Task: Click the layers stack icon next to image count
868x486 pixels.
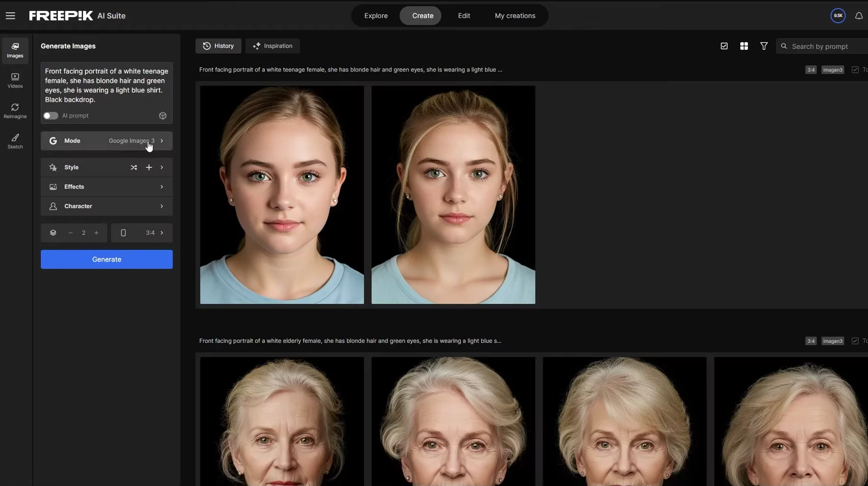Action: pos(53,233)
